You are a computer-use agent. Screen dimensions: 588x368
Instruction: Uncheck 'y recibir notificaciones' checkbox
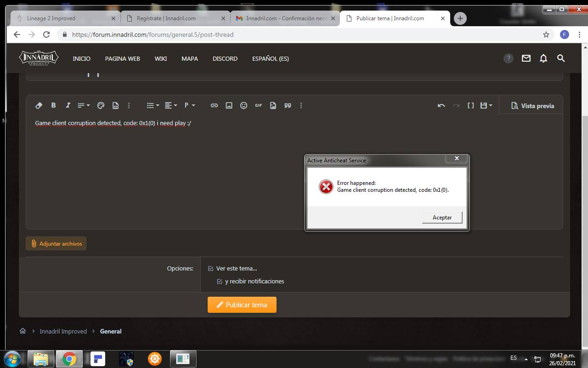220,282
